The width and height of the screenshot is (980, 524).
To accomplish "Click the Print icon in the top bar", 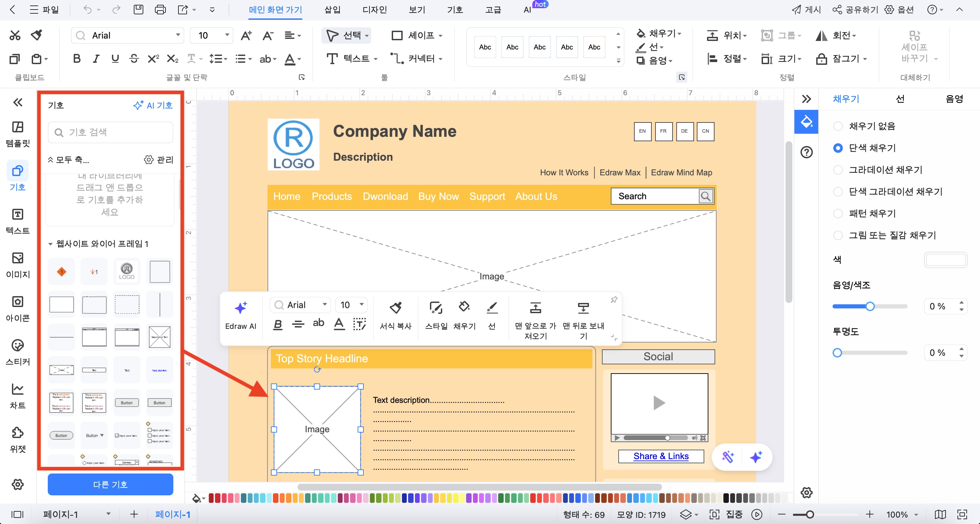I will point(160,10).
